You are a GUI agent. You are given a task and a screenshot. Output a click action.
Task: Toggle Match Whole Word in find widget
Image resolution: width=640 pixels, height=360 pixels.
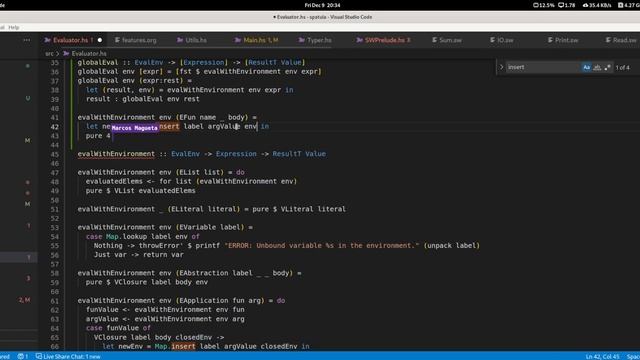[x=597, y=67]
